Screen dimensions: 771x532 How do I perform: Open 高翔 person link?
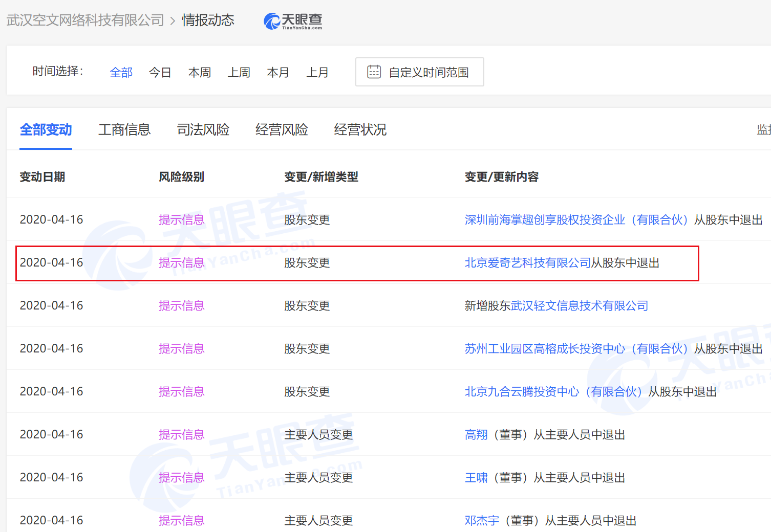point(476,435)
